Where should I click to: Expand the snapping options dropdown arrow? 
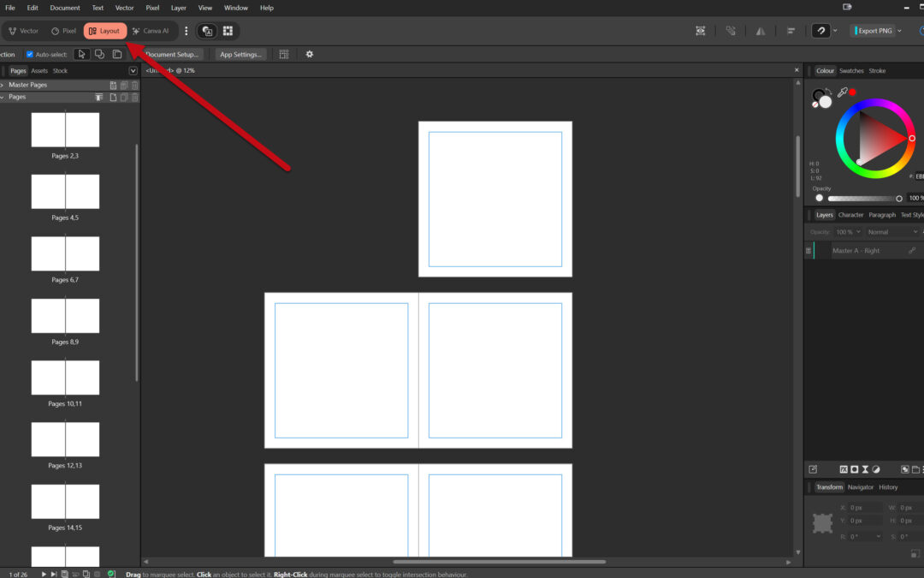(x=835, y=31)
